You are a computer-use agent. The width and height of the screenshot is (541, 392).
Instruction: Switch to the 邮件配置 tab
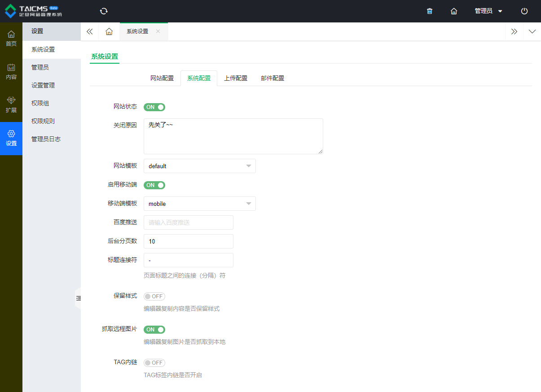point(273,78)
